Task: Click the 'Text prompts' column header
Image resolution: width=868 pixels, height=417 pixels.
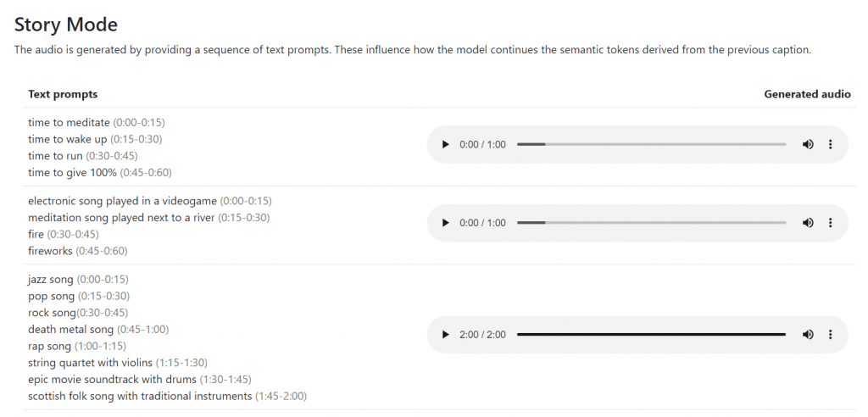Action: point(63,94)
